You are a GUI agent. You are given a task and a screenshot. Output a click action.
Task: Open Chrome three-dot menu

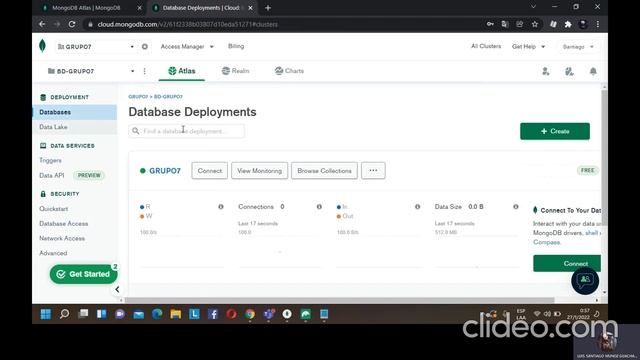(598, 24)
